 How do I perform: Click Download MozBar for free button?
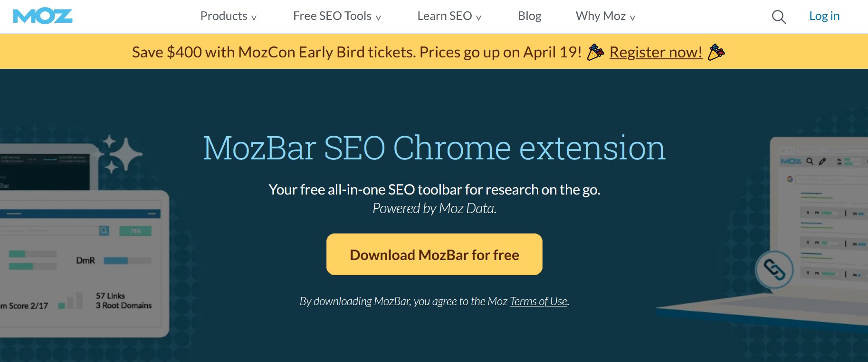434,254
